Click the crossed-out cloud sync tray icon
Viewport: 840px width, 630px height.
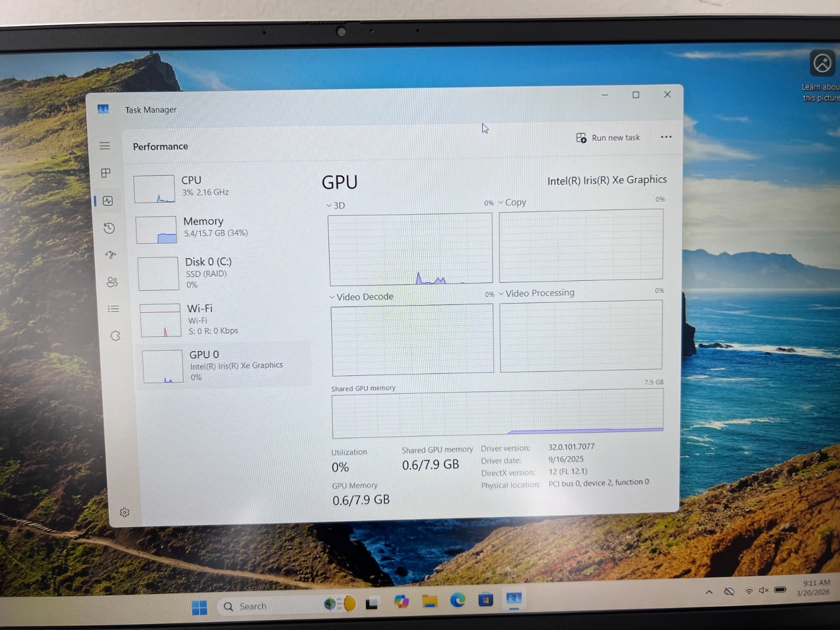pos(729,592)
